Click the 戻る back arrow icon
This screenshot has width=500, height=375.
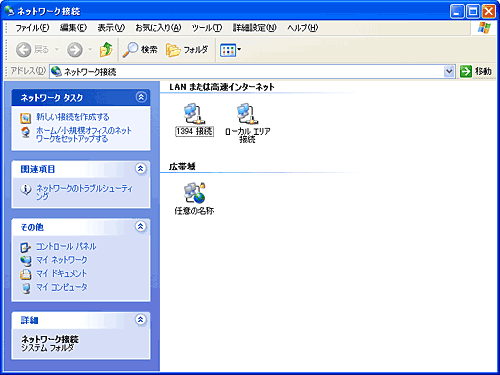[x=24, y=50]
